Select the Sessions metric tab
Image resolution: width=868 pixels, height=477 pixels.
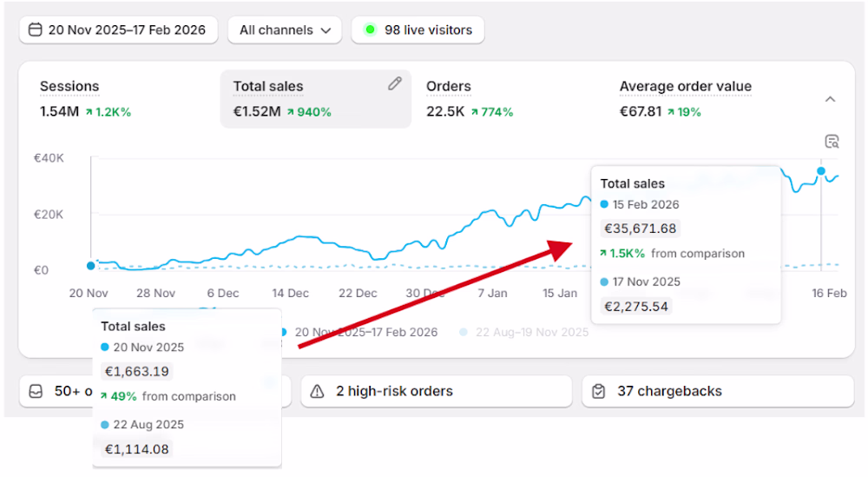coord(122,99)
